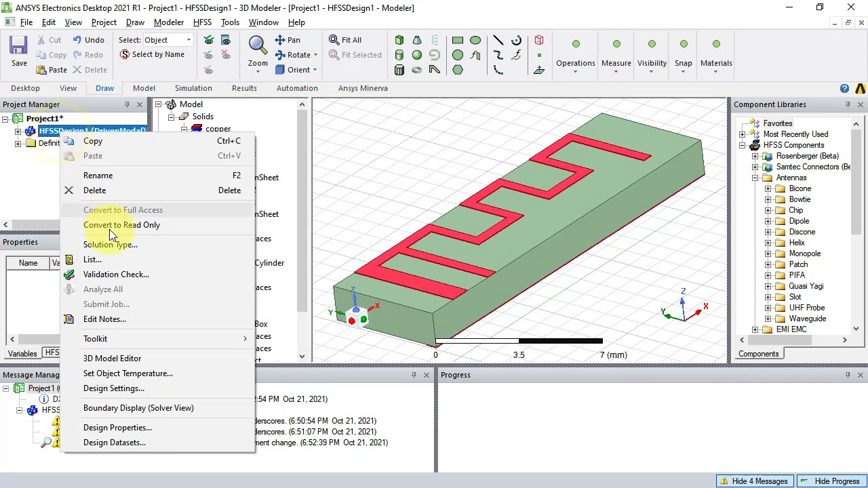Viewport: 868px width, 488px height.
Task: Click Select by Name
Action: click(152, 54)
